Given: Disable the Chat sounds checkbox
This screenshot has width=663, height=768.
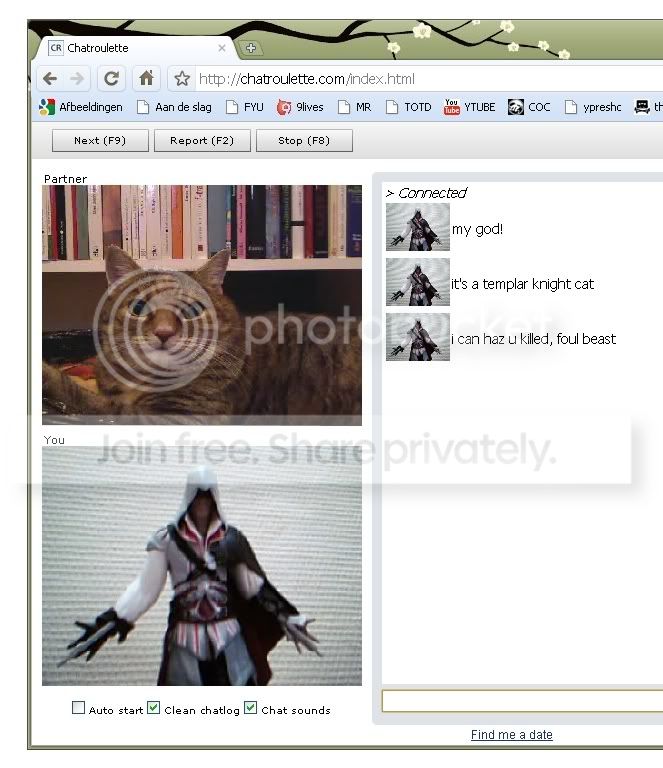Looking at the screenshot, I should [x=250, y=708].
